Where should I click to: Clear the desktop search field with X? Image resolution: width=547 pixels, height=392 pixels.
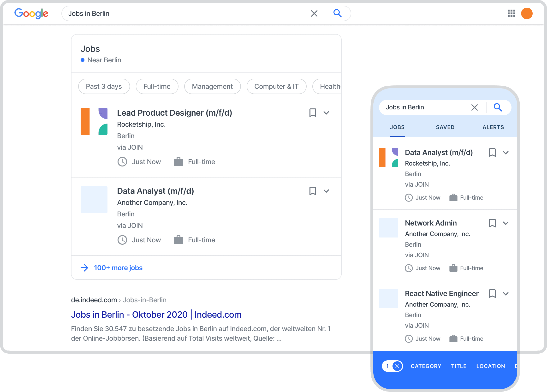click(314, 13)
